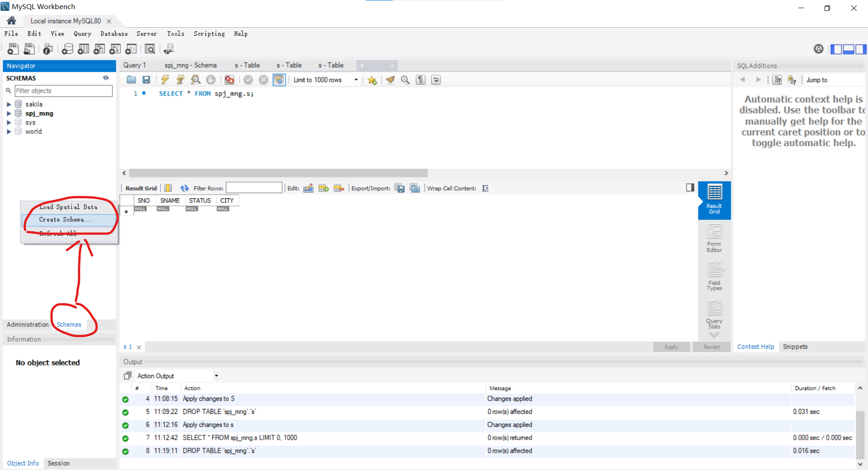Open the Limit to 1000 rows dropdown
The image size is (868, 470).
(356, 80)
